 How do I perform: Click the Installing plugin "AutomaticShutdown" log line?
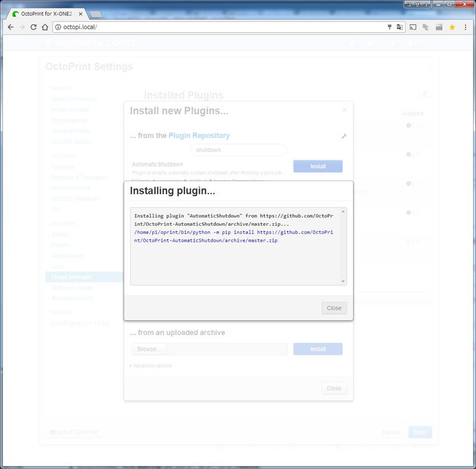(x=233, y=220)
